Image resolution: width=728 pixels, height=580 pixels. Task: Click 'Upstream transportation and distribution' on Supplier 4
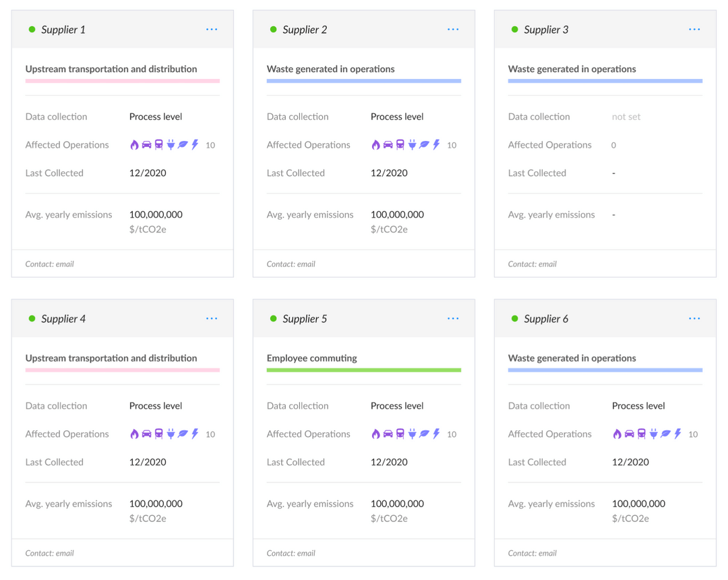(111, 358)
